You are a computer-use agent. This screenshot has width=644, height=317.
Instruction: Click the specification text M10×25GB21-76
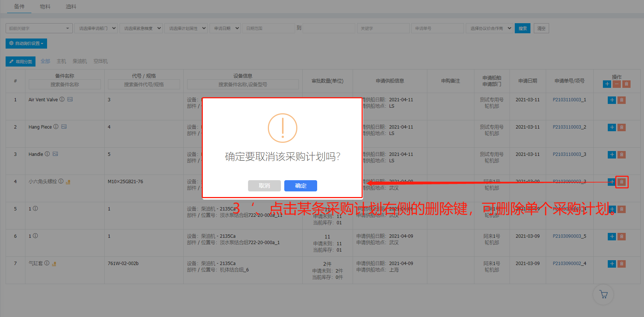click(126, 182)
